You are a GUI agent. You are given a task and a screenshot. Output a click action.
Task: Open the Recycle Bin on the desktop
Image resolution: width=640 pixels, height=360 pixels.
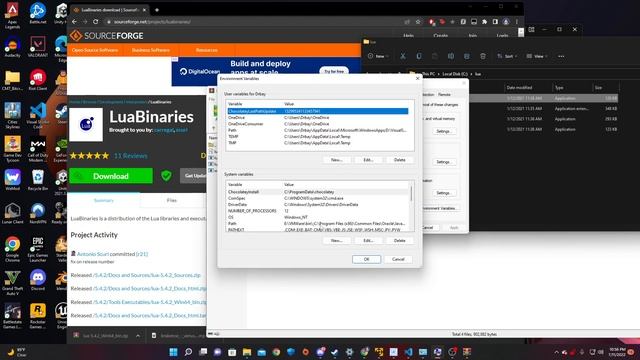point(38,180)
